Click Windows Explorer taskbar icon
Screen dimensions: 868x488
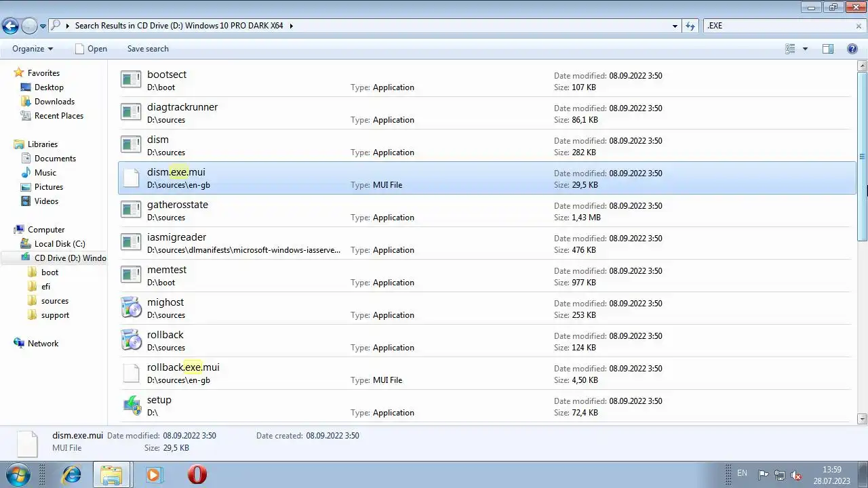[x=111, y=474]
